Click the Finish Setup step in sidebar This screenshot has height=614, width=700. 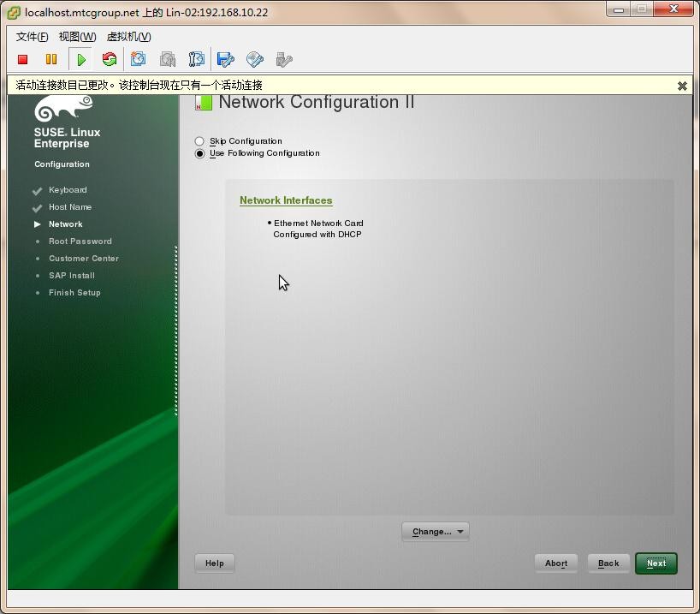(x=74, y=293)
